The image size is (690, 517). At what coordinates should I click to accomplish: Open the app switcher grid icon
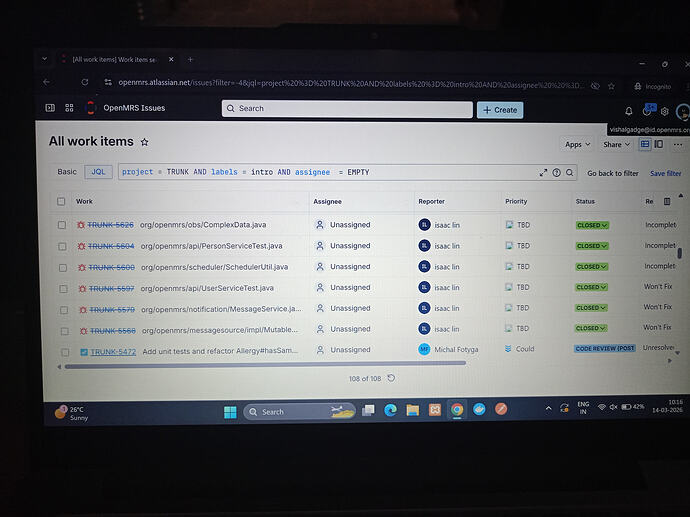coord(69,108)
